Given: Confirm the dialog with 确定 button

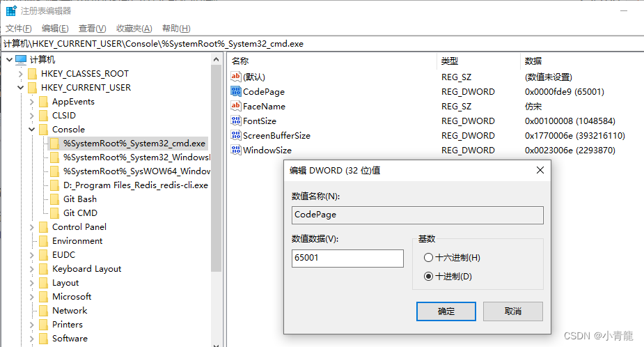Looking at the screenshot, I should coord(446,311).
